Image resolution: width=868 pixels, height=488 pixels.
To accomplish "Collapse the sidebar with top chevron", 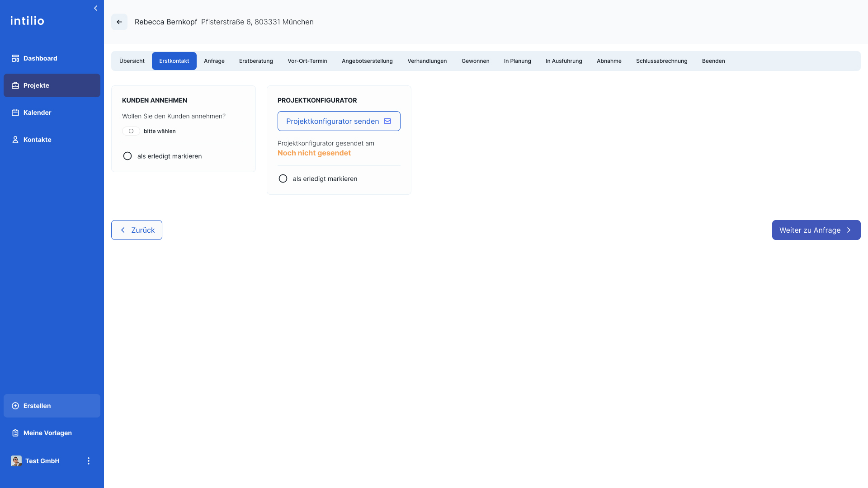I will click(95, 8).
